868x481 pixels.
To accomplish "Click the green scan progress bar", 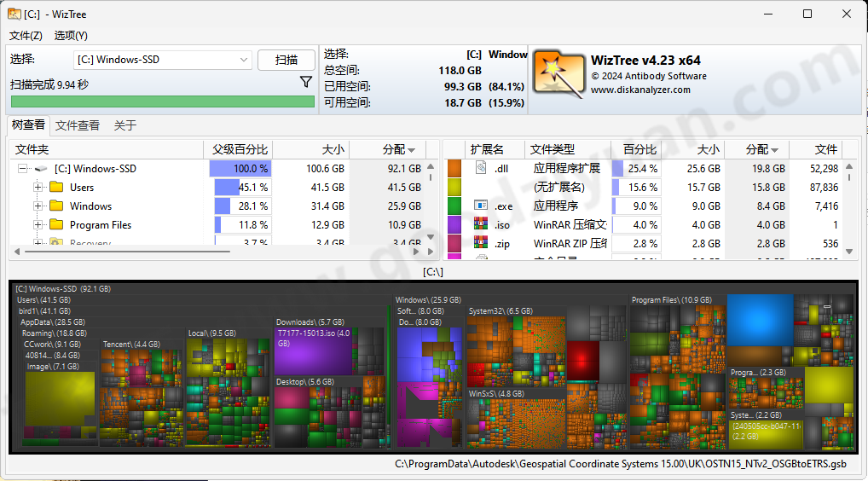I will point(163,101).
